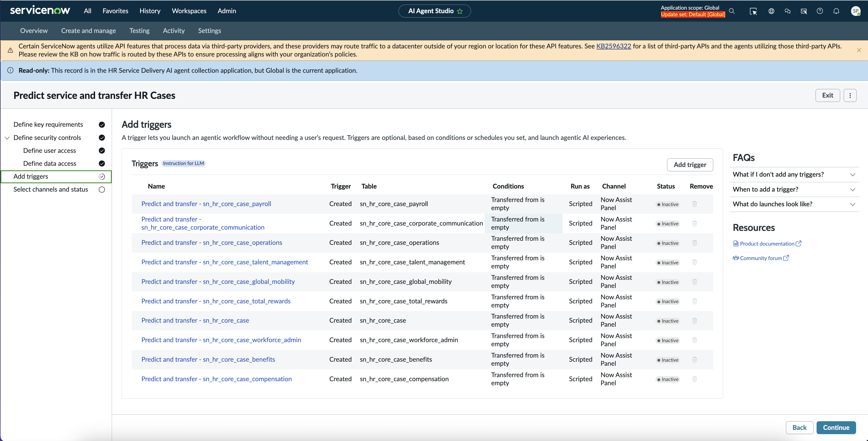The height and width of the screenshot is (441, 868).
Task: Click trash icon for talent_management trigger
Action: pos(694,262)
